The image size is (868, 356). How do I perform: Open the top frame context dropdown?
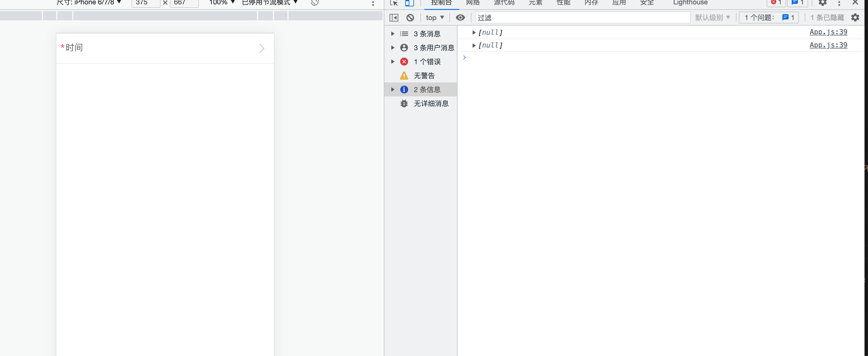(435, 17)
